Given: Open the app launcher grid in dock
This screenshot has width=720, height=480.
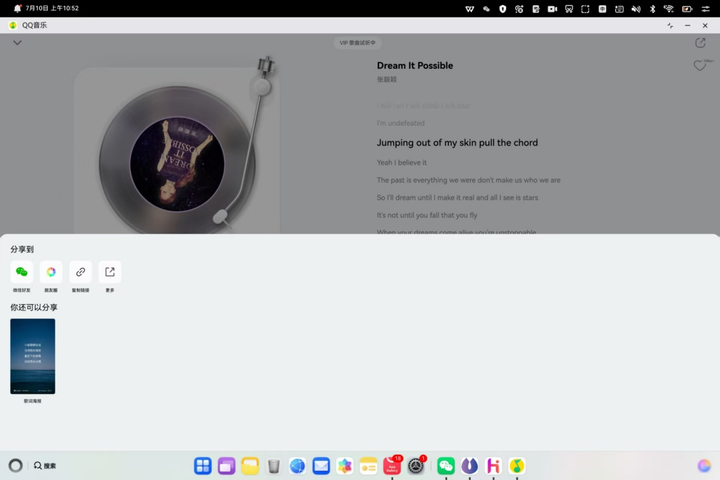Looking at the screenshot, I should click(202, 466).
